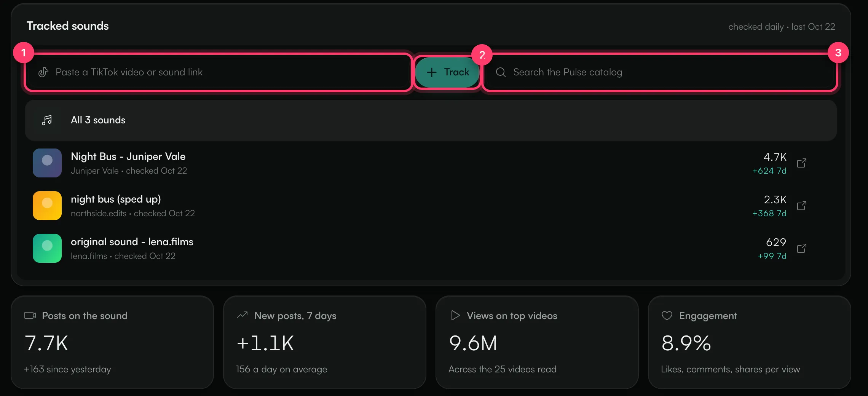Click the Paste a TikTok video or sound link field
The image size is (868, 396).
[219, 72]
